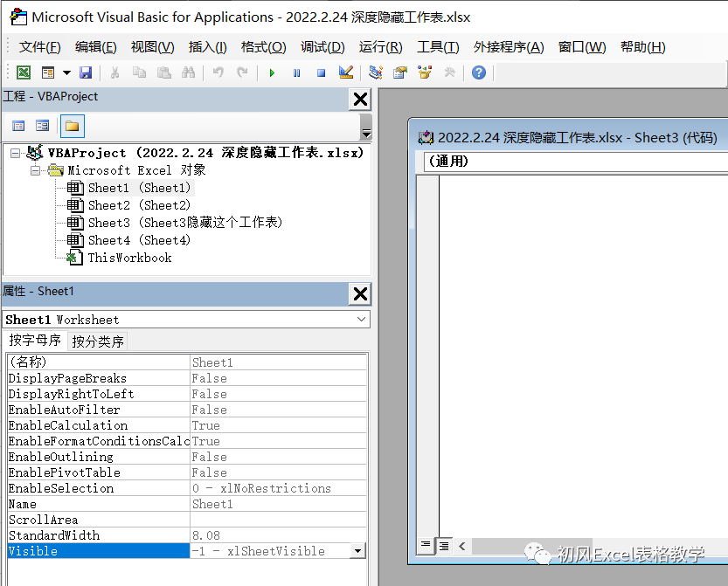Screen dimensions: 728x586
Task: Open the 外接程序(A) menu
Action: [509, 47]
